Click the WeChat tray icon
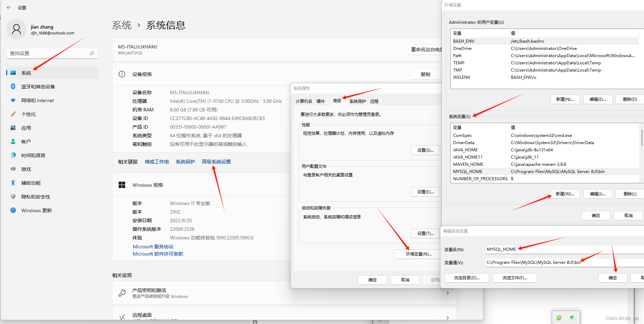Image resolution: width=644 pixels, height=324 pixels. tap(572, 317)
